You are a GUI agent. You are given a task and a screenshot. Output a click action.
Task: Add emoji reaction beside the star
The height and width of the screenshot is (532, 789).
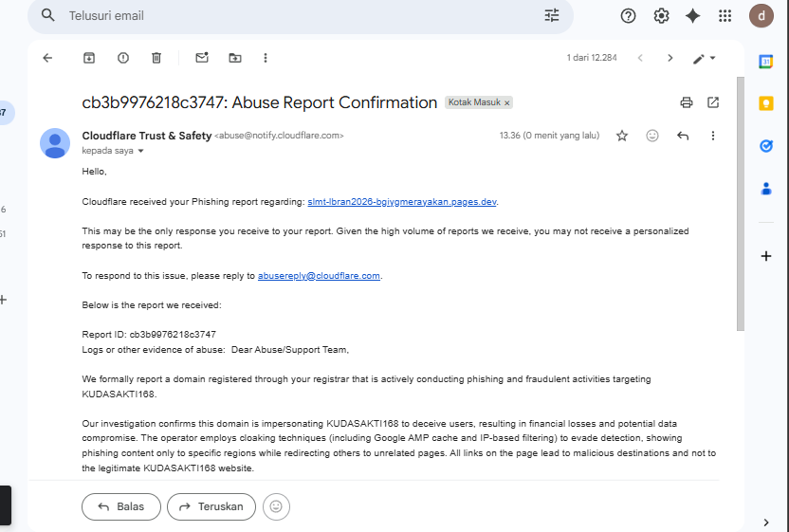pos(652,136)
